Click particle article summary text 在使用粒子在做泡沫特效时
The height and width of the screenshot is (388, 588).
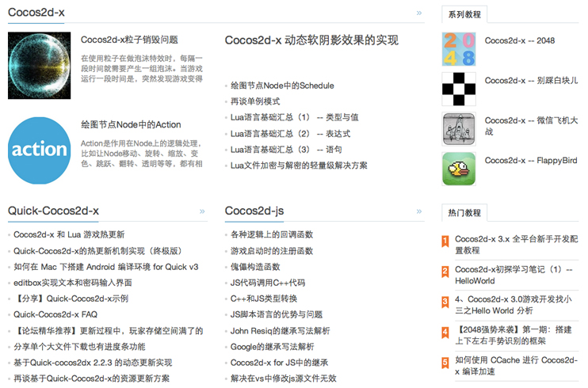click(142, 69)
